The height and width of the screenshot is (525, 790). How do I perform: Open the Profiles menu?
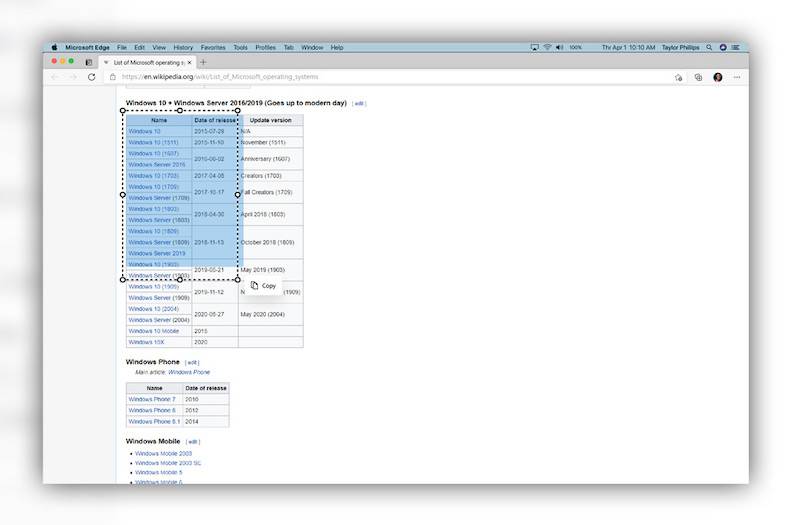pyautogui.click(x=265, y=47)
